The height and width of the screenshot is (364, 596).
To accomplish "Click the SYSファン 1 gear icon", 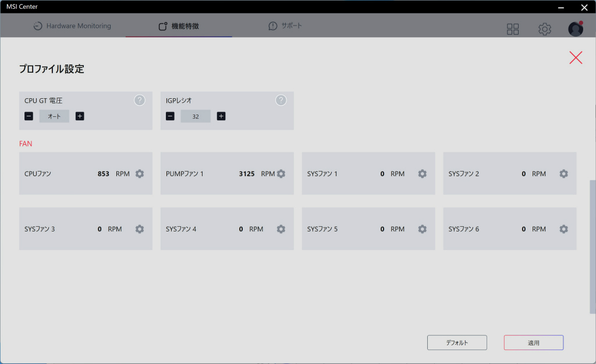I will point(423,173).
